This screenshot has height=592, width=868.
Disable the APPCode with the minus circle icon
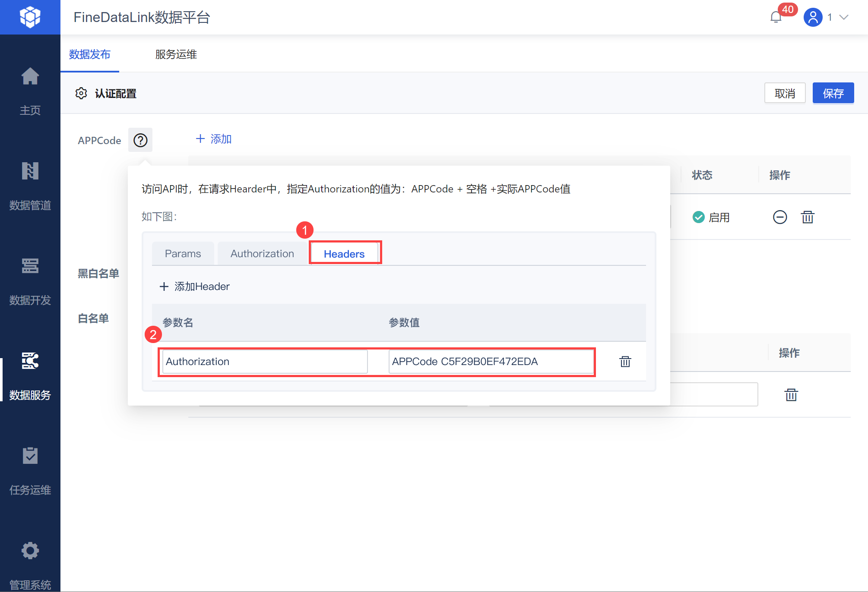[779, 217]
